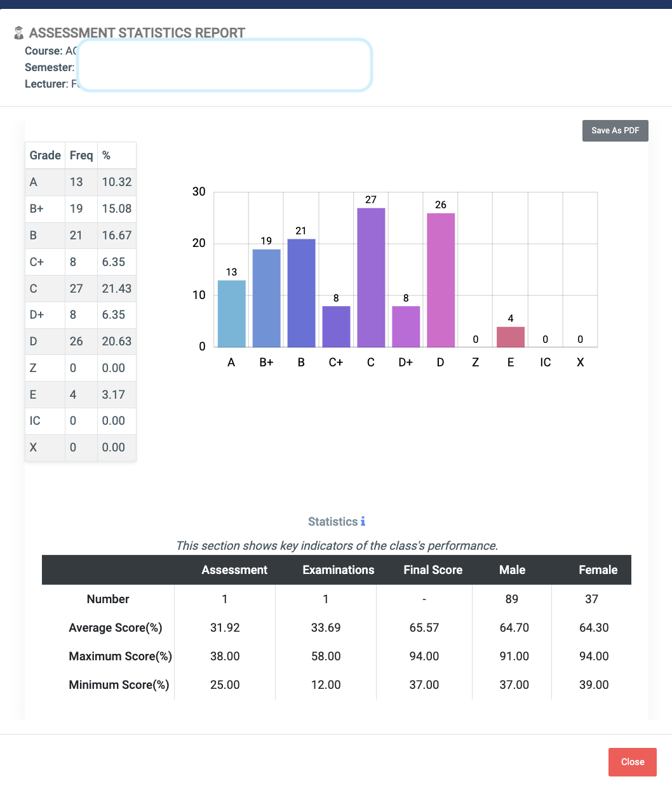Click the Final Score column header

[433, 570]
